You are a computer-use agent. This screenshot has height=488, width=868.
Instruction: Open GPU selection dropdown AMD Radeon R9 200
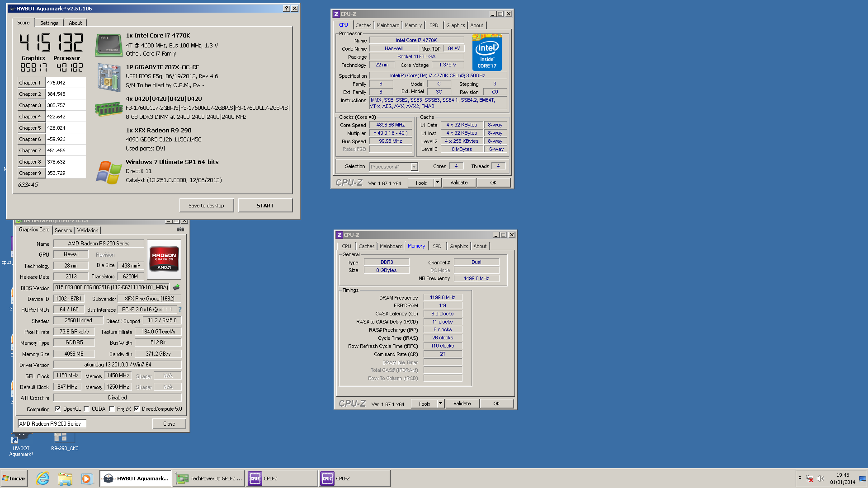(52, 424)
